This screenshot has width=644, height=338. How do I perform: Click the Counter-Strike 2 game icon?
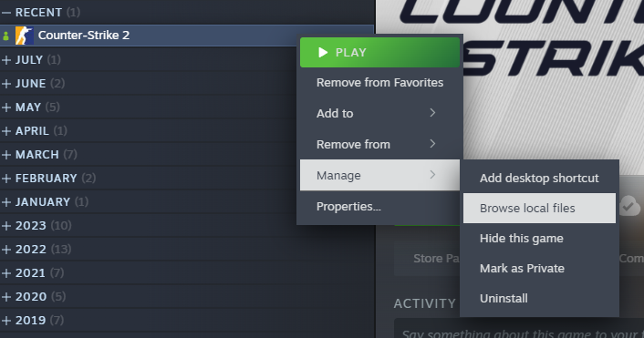(25, 36)
